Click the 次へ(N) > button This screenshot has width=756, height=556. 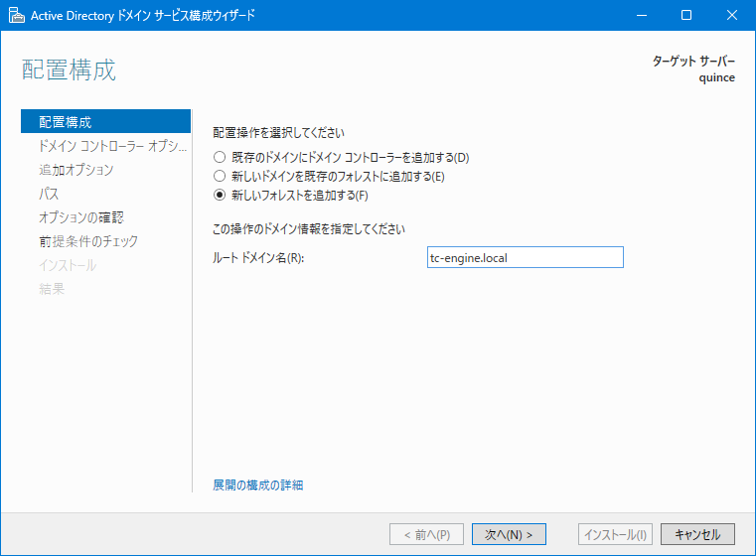coord(509,534)
